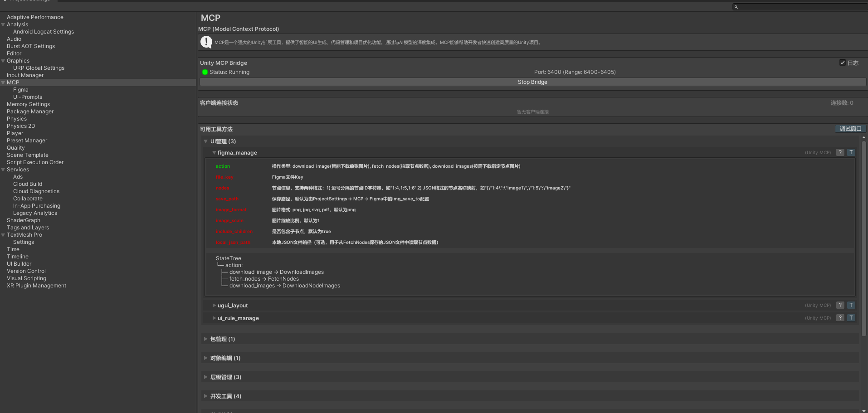Collapse the Graphics sidebar arrow
868x413 pixels.
[x=3, y=61]
